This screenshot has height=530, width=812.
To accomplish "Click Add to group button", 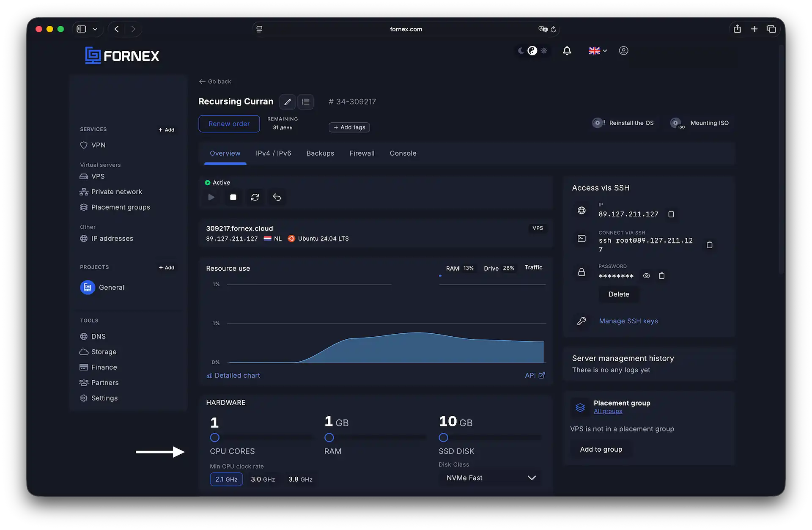I will tap(601, 450).
